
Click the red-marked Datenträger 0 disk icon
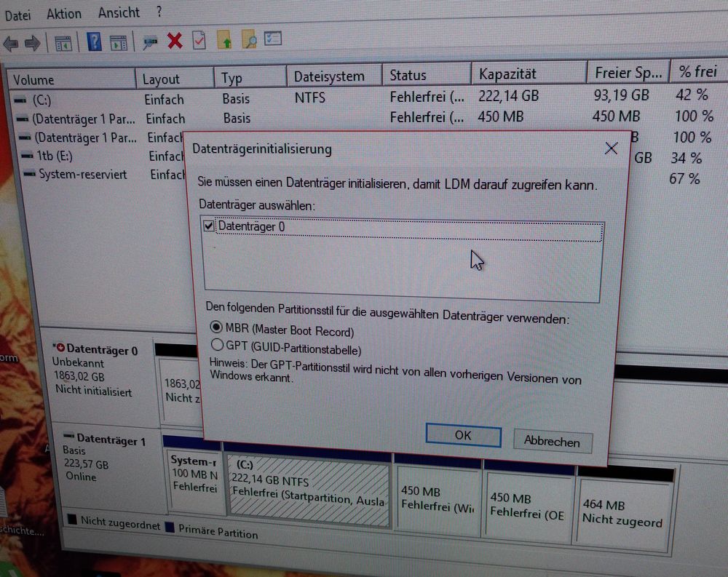(60, 347)
